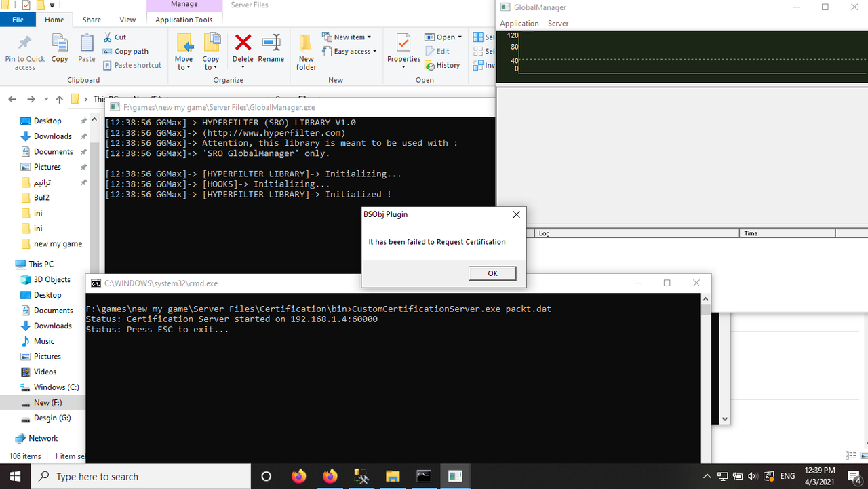Open recent locations dropdown arrow
This screenshot has width=868, height=489.
pyautogui.click(x=46, y=100)
